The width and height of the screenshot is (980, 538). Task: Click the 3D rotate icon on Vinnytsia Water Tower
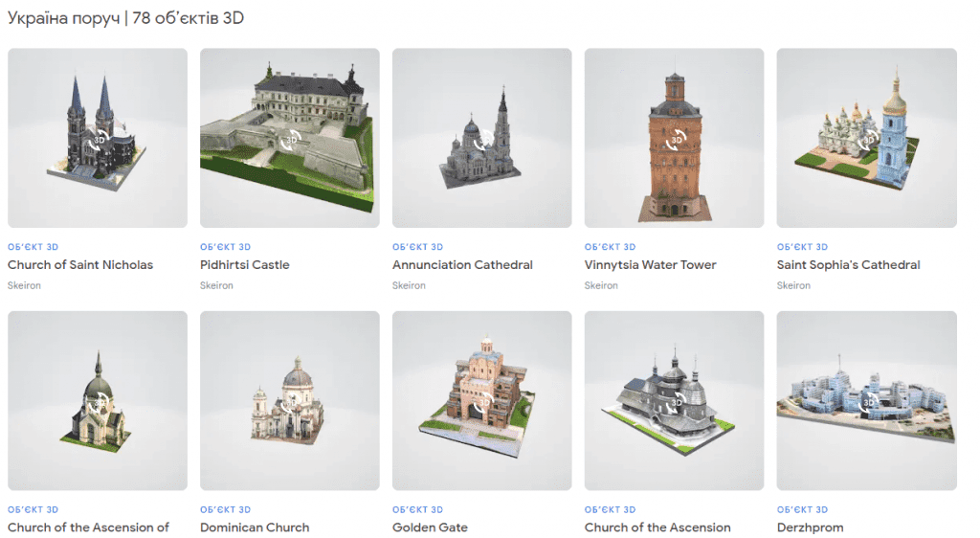pyautogui.click(x=676, y=141)
